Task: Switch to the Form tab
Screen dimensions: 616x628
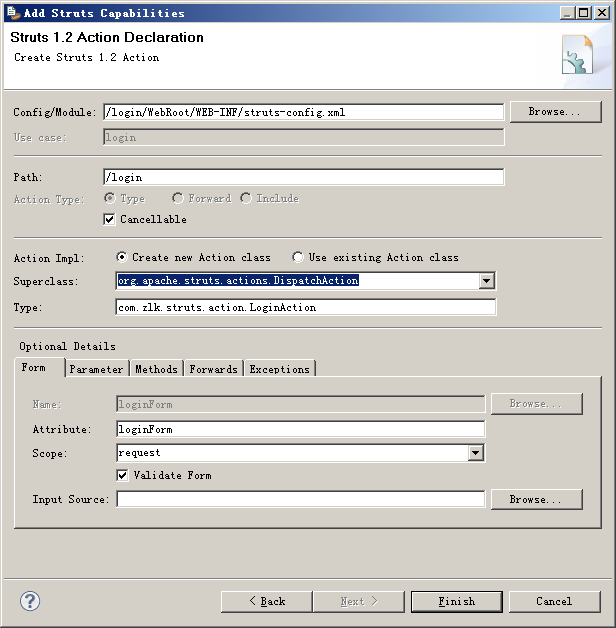Action: (39, 367)
